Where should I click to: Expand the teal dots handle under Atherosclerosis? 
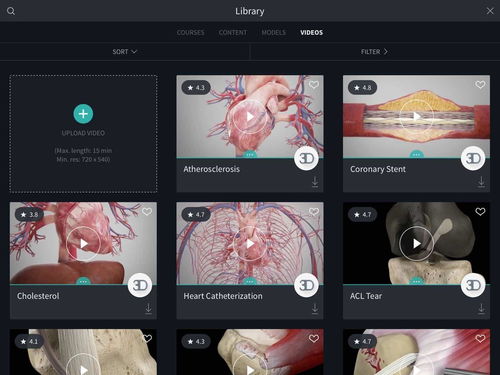point(250,154)
